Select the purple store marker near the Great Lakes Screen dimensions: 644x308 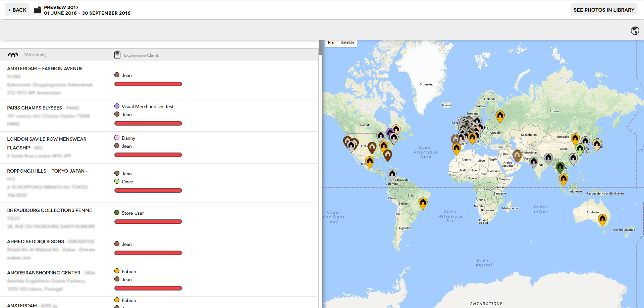point(389,132)
